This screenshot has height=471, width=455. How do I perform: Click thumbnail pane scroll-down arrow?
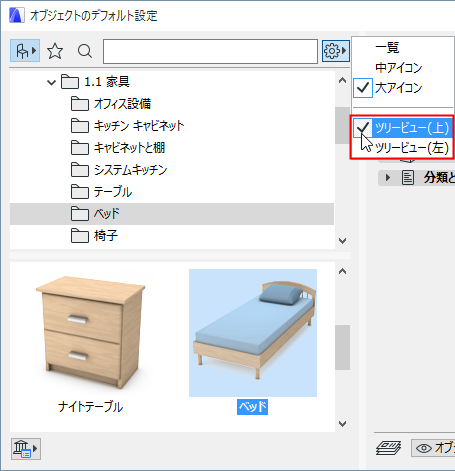[x=342, y=424]
